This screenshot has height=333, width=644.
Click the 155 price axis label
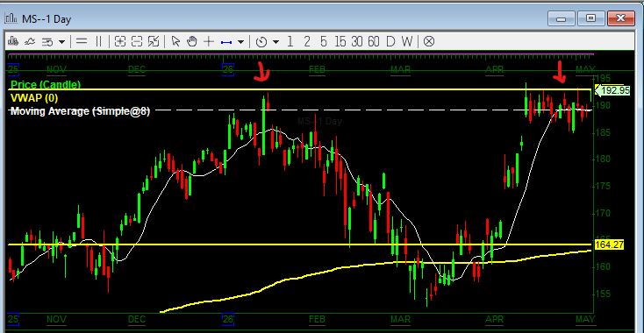pyautogui.click(x=603, y=294)
